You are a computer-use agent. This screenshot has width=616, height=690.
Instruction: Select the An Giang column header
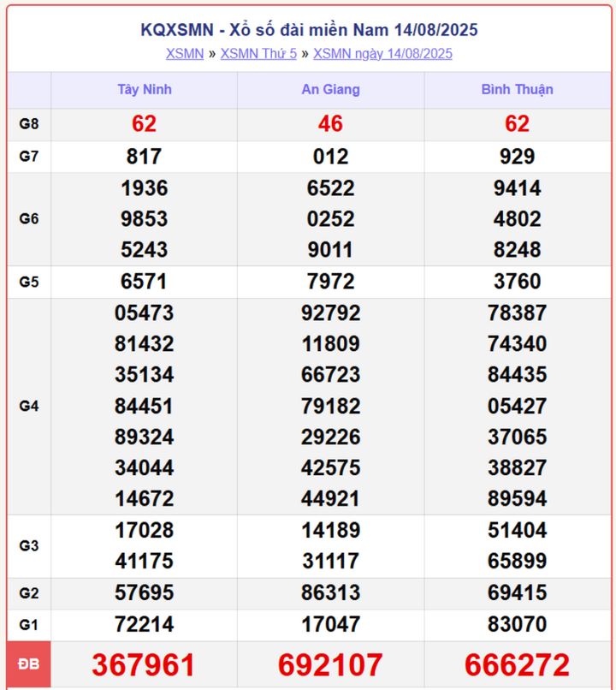[x=330, y=89]
